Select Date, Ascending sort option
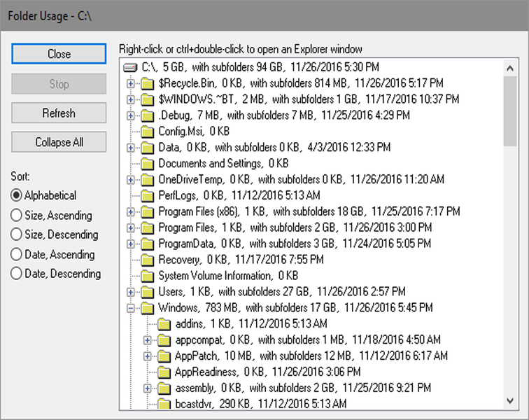The width and height of the screenshot is (529, 420). [x=52, y=254]
